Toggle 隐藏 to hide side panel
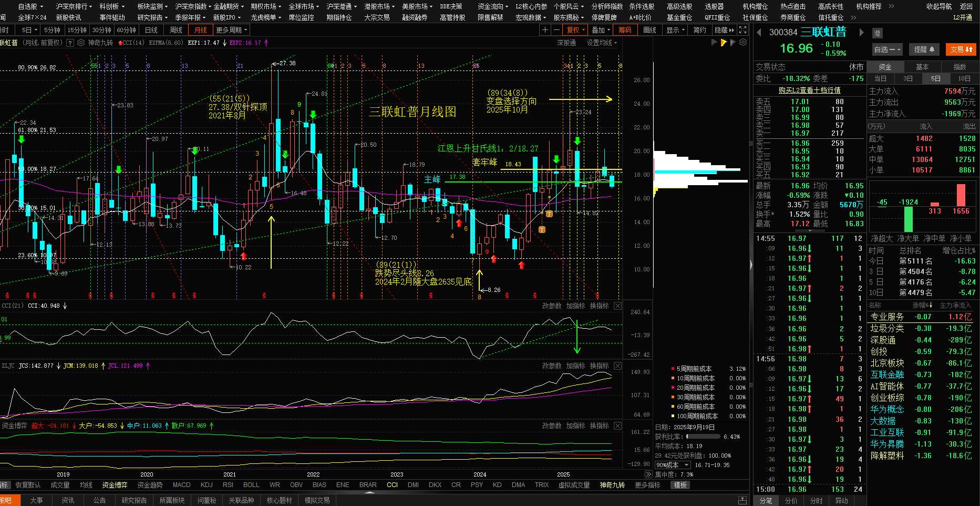980x506 pixels. click(725, 30)
